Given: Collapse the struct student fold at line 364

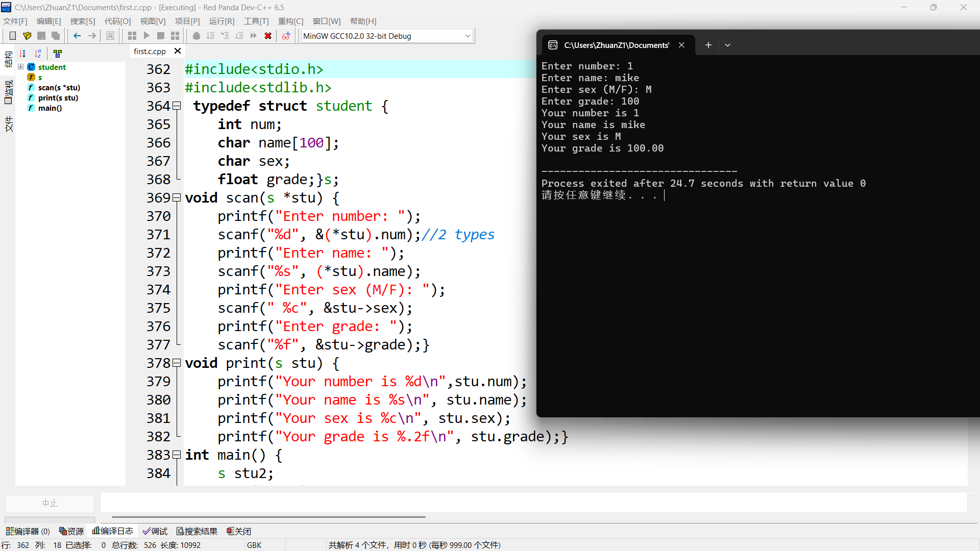Looking at the screenshot, I should [x=177, y=106].
